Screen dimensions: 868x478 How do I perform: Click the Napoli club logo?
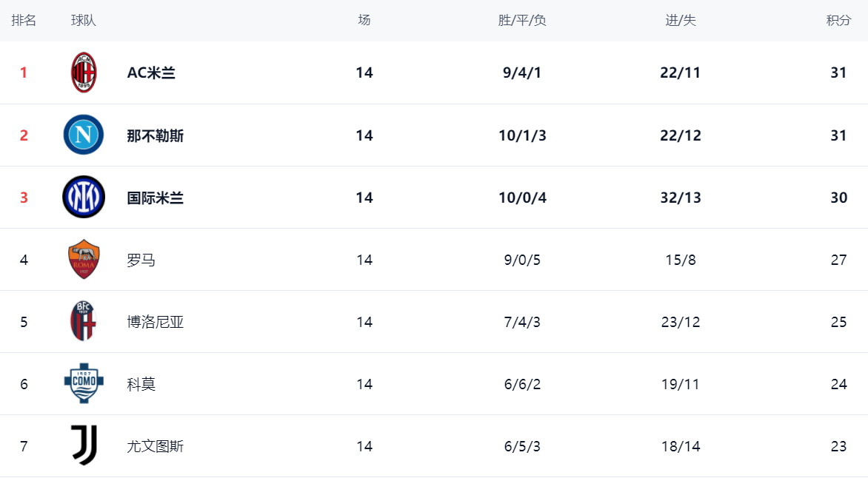[84, 135]
